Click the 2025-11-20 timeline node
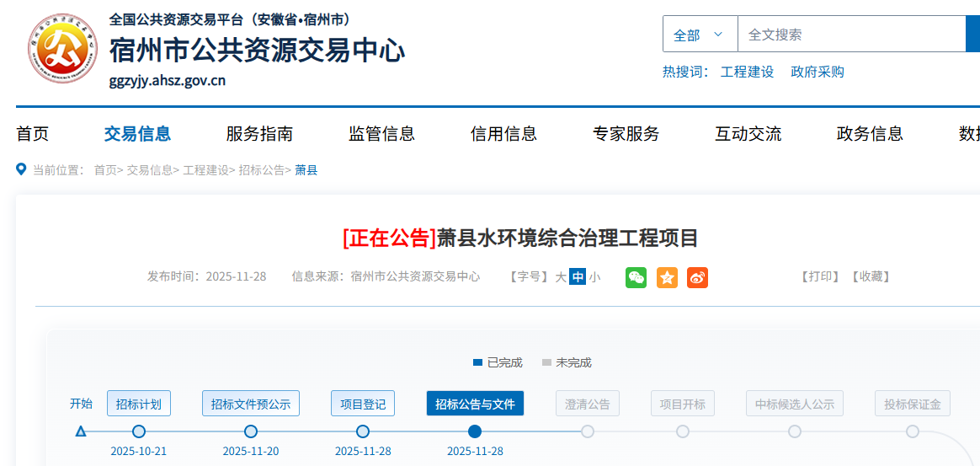Viewport: 980px width, 466px height. coord(251,431)
